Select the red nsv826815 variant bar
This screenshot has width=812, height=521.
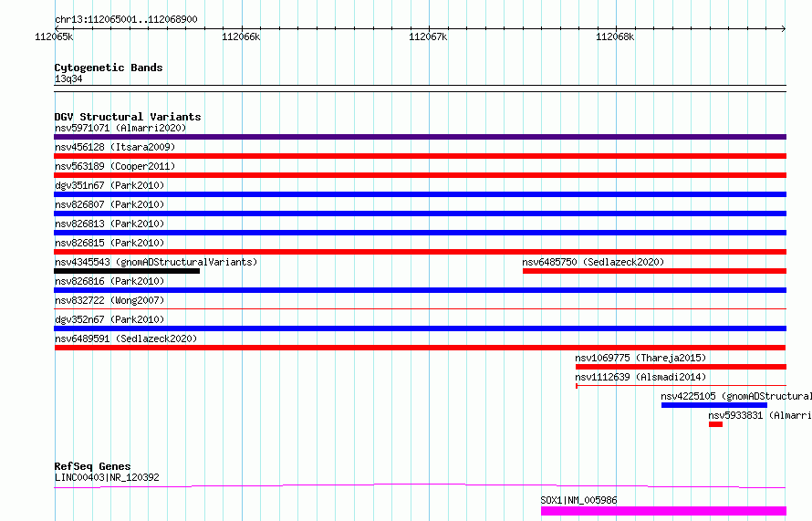(x=420, y=252)
